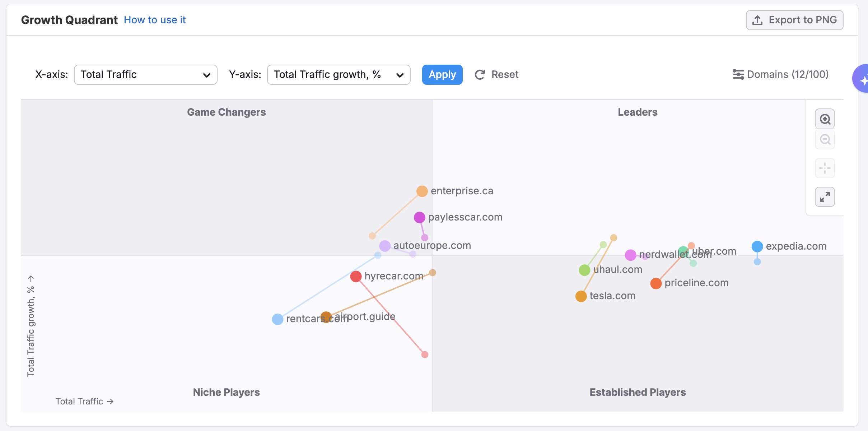Click the purple sparkle assistant icon
868x431 pixels.
pos(862,79)
